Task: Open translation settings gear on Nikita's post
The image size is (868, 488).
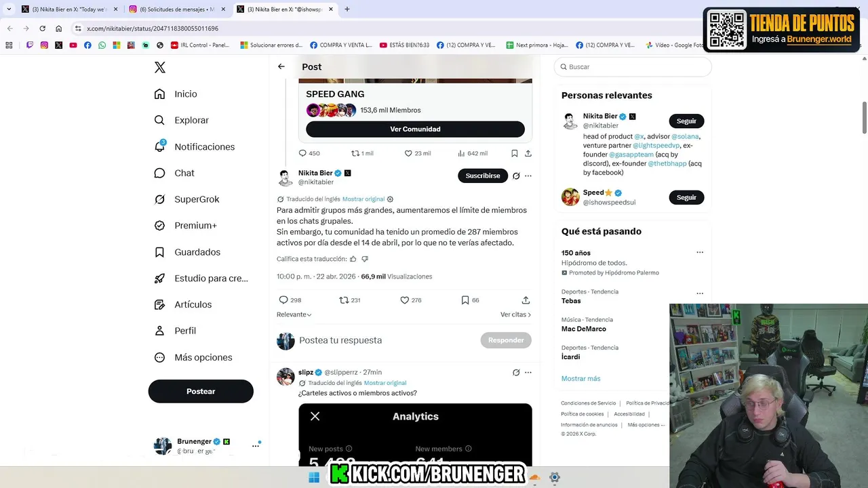Action: pyautogui.click(x=390, y=199)
